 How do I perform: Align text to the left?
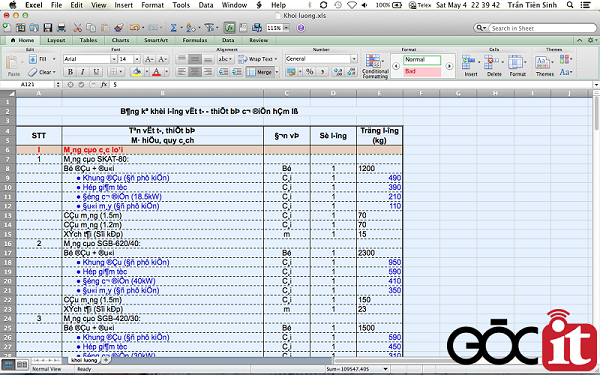(x=182, y=72)
